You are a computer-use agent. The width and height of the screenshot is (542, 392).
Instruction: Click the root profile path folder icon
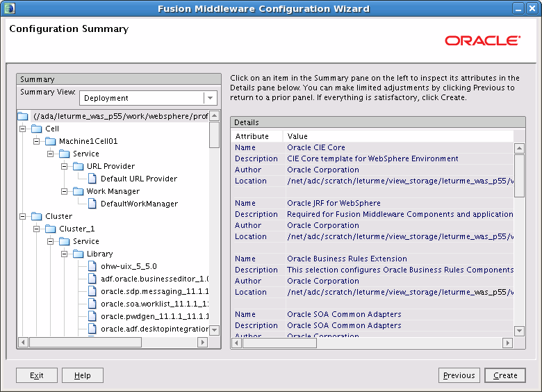pos(23,116)
